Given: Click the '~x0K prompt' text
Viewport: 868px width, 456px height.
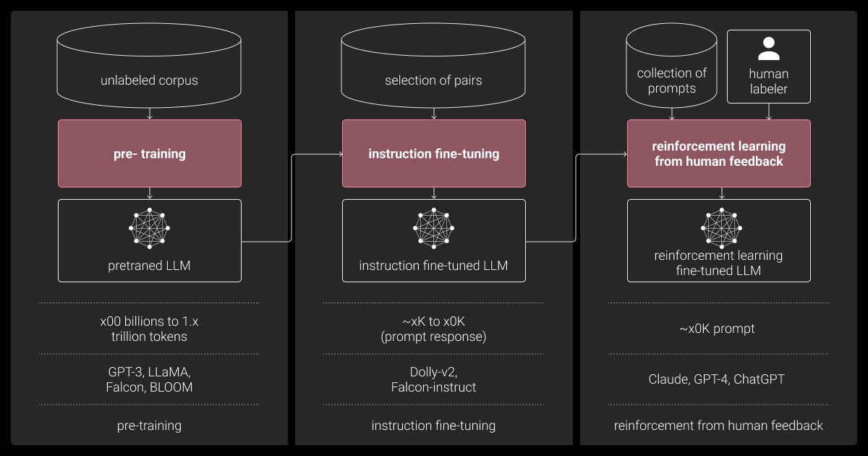Looking at the screenshot, I should coord(718,329).
